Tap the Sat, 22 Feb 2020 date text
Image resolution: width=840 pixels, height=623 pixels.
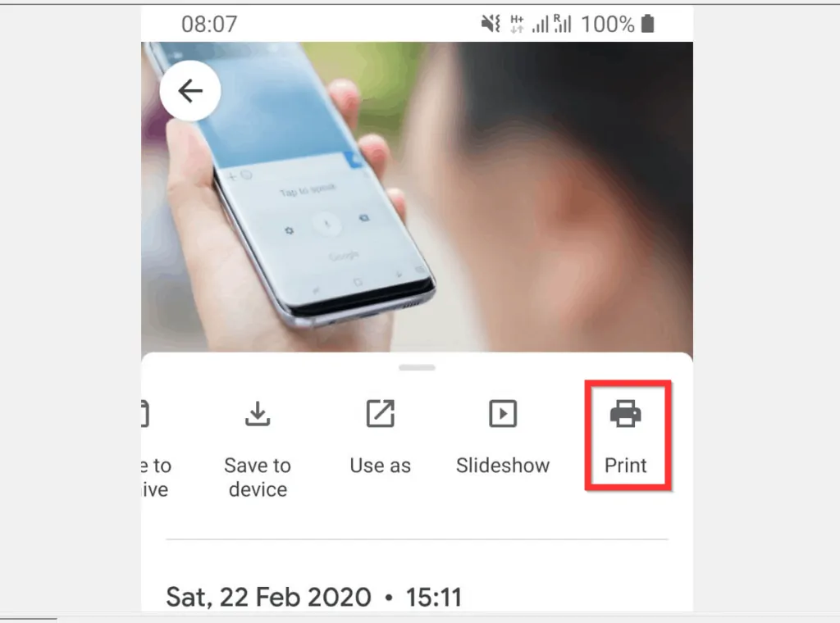tap(268, 597)
